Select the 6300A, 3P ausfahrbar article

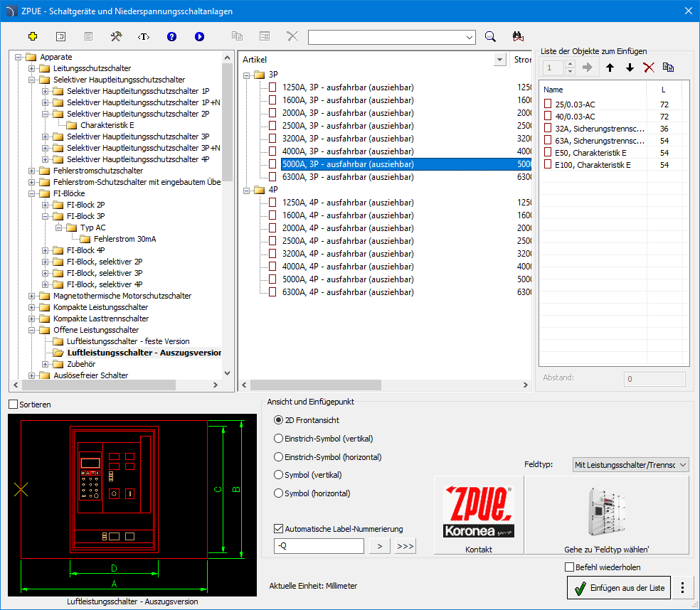coord(347,177)
